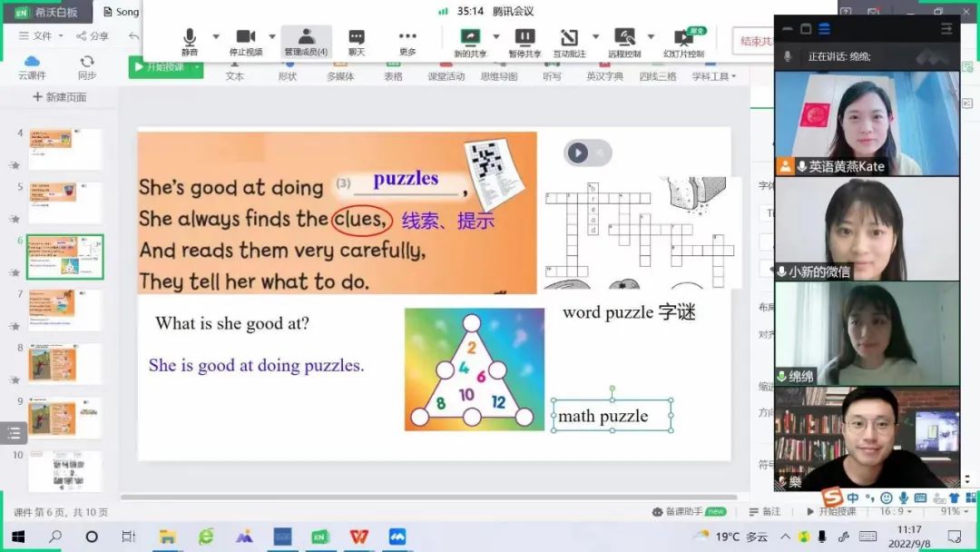Image resolution: width=980 pixels, height=552 pixels.
Task: Open 更多 options in meeting toolbar
Action: tap(407, 42)
